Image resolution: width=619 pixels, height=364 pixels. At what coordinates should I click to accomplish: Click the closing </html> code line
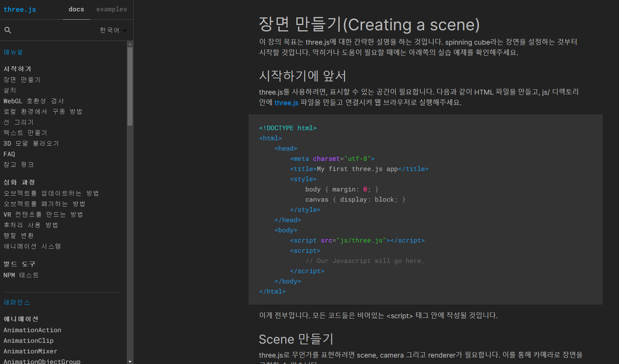[272, 292]
